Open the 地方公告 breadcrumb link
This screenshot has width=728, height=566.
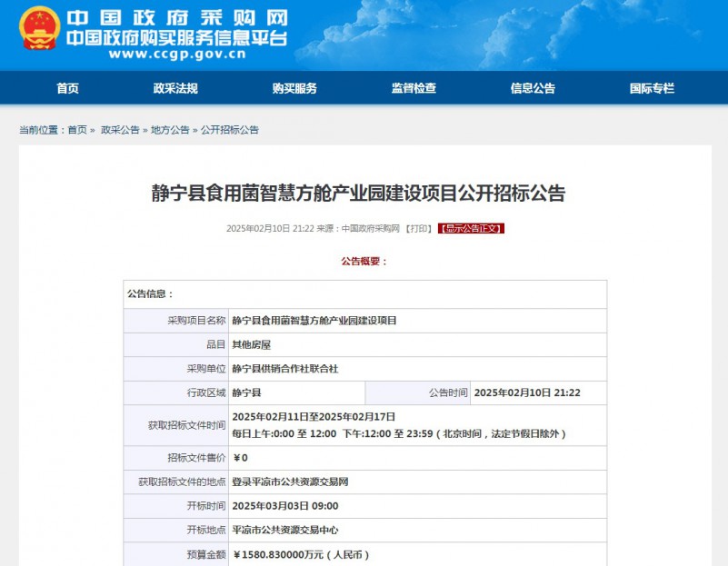[170, 130]
